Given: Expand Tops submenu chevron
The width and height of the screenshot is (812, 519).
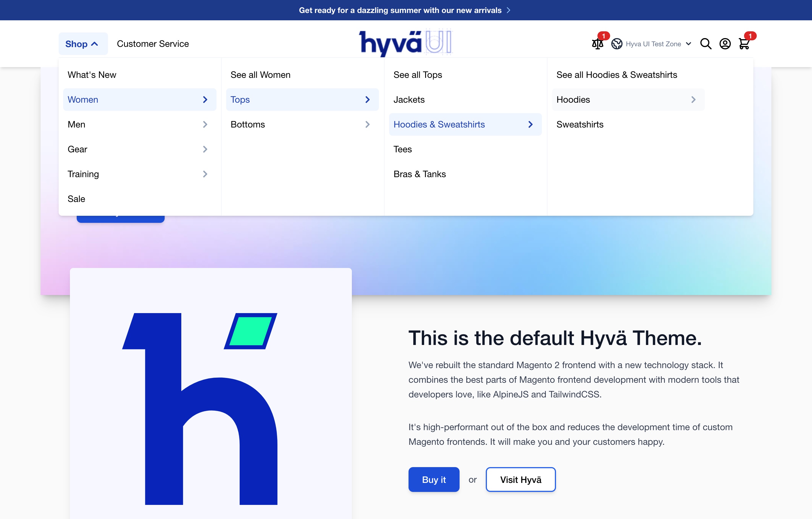Looking at the screenshot, I should 368,100.
